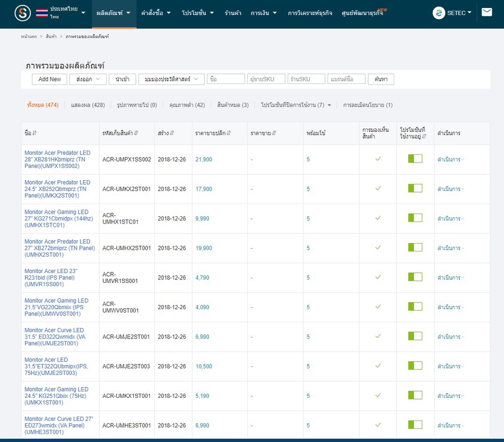Click visibility checkmark for ACR-UMPX1SS002
504x442 pixels.
[x=378, y=159]
